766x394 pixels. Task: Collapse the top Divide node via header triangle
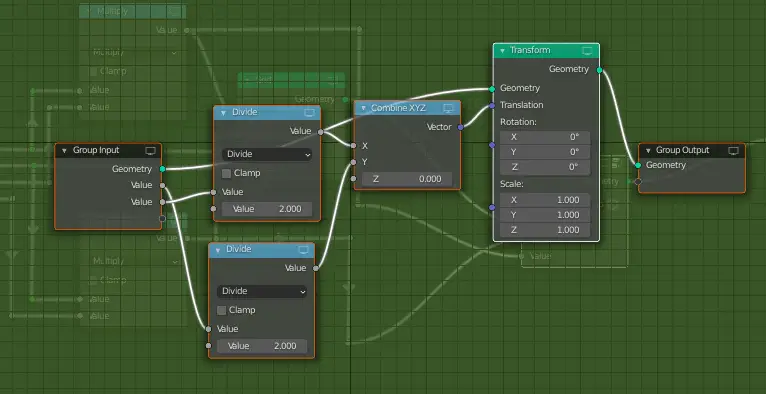[223, 113]
